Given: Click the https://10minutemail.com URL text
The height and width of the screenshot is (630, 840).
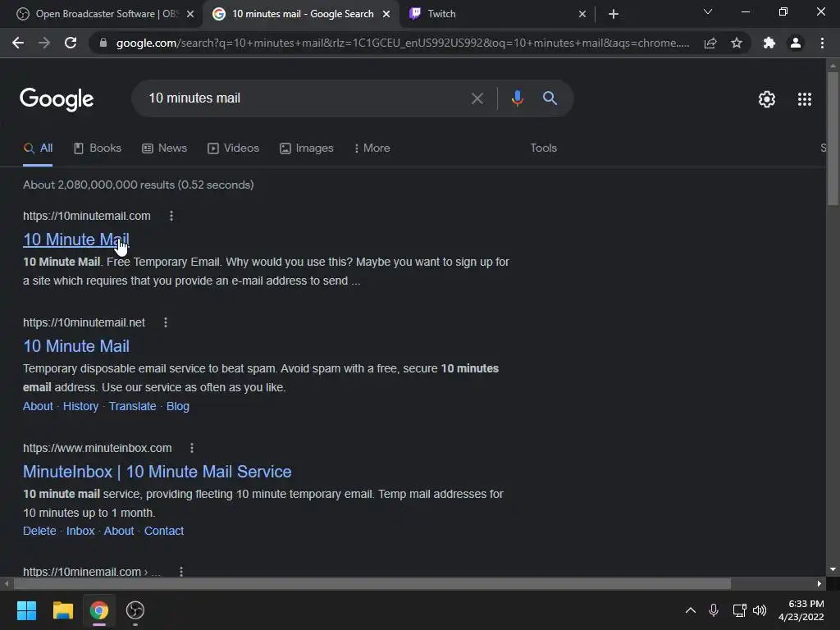Looking at the screenshot, I should 87,216.
